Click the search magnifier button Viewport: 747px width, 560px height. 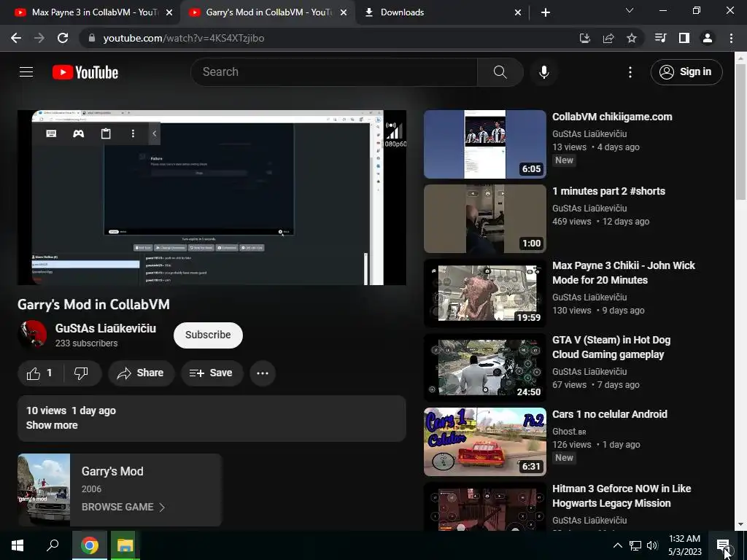coord(500,72)
